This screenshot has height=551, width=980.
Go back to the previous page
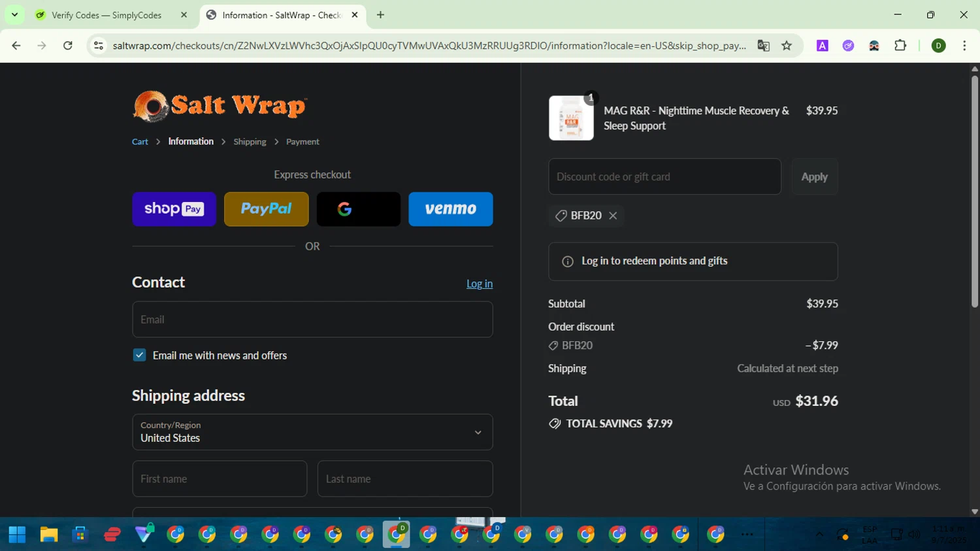[x=16, y=46]
